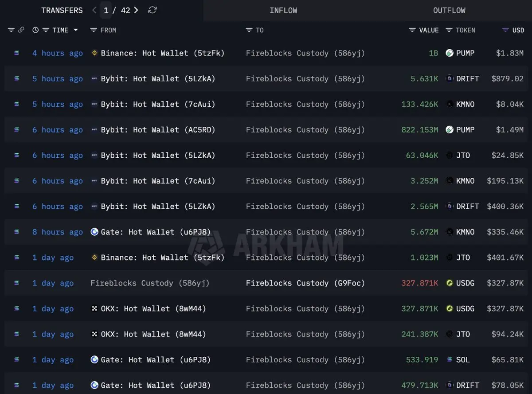Open Bybit: Hot Wallet (AC5RD) link

(158, 130)
